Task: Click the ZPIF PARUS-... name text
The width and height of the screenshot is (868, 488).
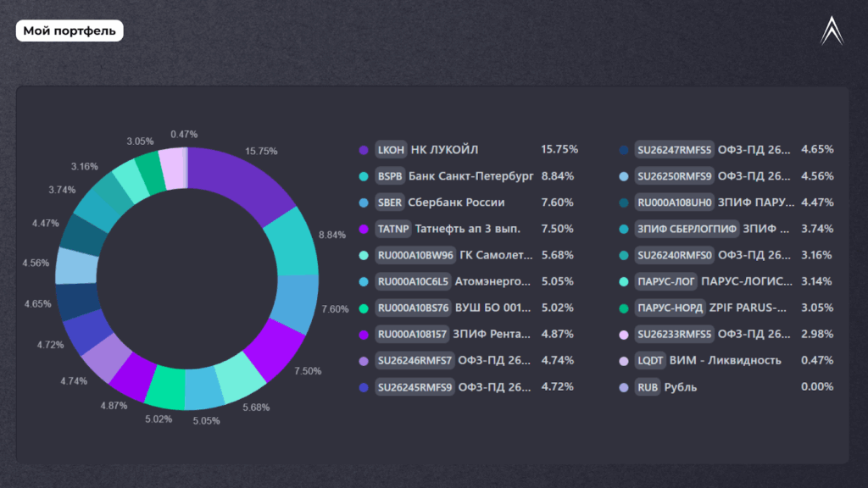Action: pyautogui.click(x=748, y=308)
